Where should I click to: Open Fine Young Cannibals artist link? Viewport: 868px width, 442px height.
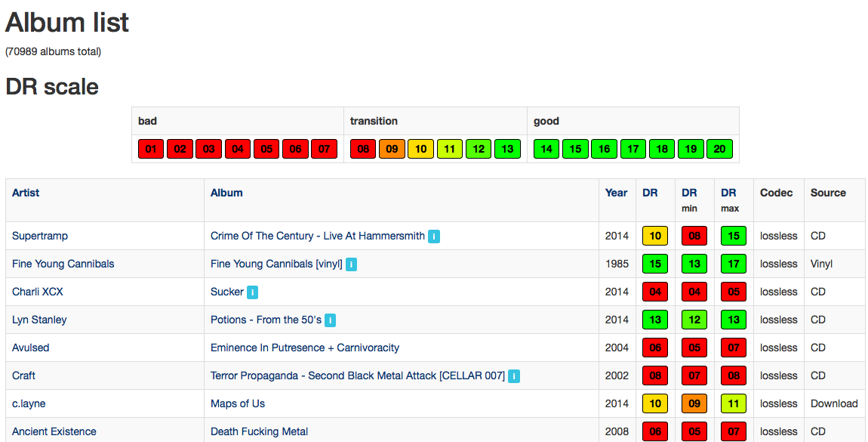tap(63, 264)
